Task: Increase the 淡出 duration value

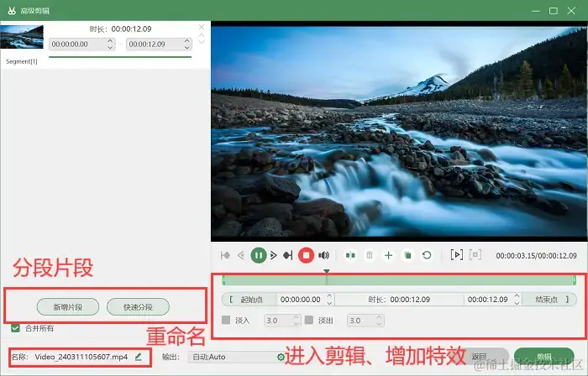Action: (379, 317)
